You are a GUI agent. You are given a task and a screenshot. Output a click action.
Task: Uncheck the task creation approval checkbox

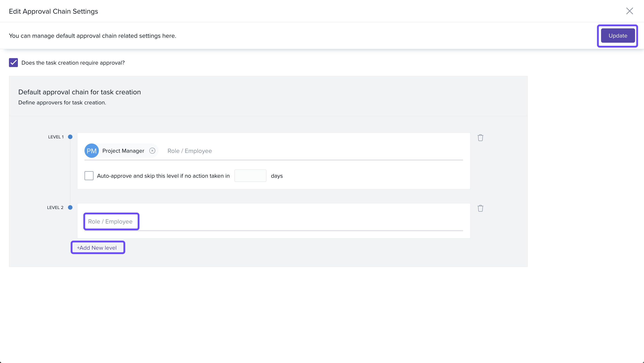pos(13,63)
